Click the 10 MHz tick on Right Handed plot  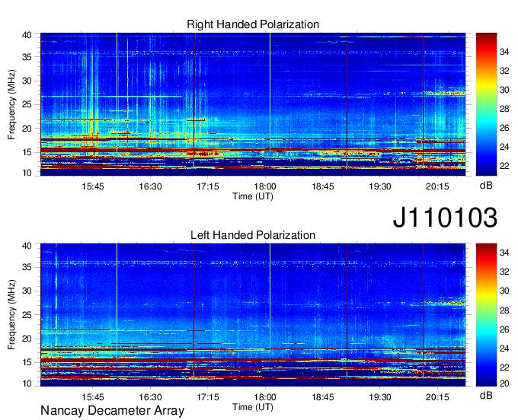[27, 173]
